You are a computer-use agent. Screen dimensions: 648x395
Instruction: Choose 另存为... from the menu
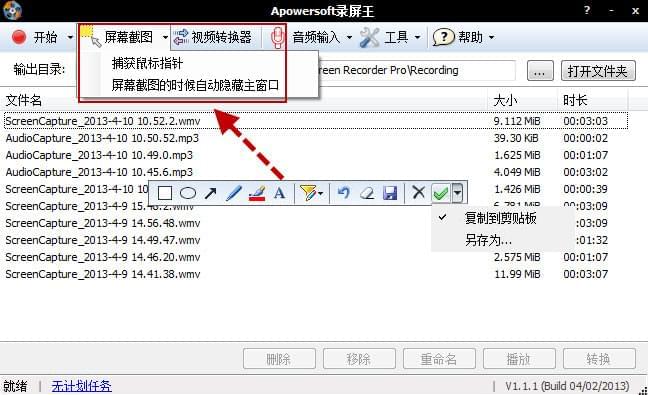(x=488, y=240)
